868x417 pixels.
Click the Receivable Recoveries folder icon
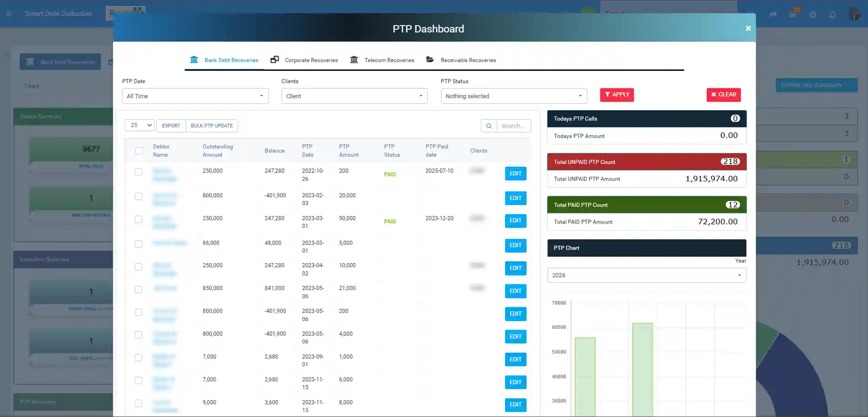430,60
